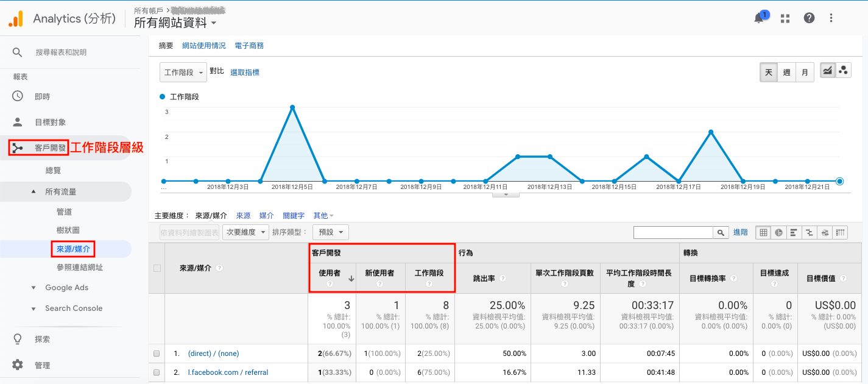Click inside the table search input field
868x384 pixels.
pyautogui.click(x=673, y=232)
